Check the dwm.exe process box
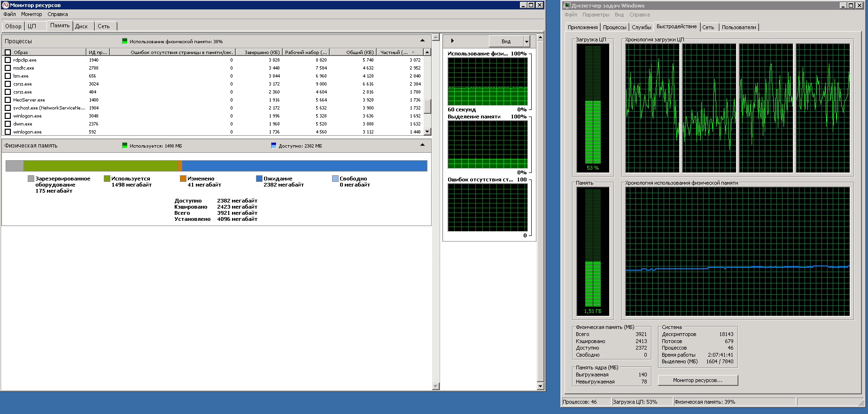Image resolution: width=868 pixels, height=414 pixels. [8, 124]
